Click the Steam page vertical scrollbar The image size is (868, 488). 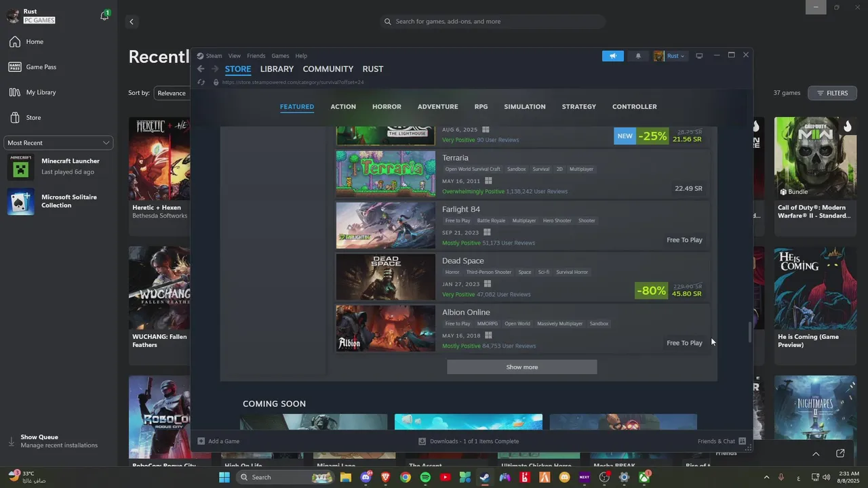click(749, 332)
